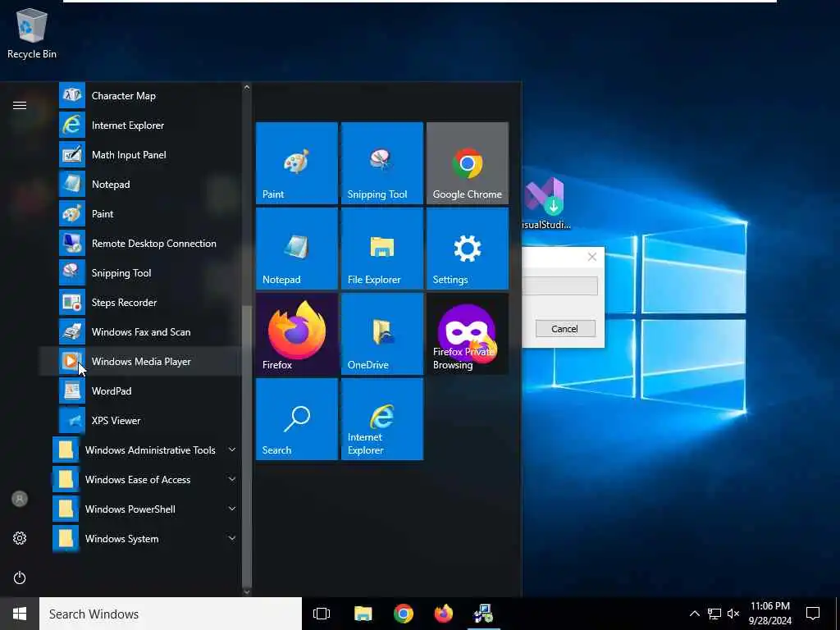This screenshot has width=840, height=630.
Task: Select the VisualStudio installer desktop icon
Action: (546, 203)
